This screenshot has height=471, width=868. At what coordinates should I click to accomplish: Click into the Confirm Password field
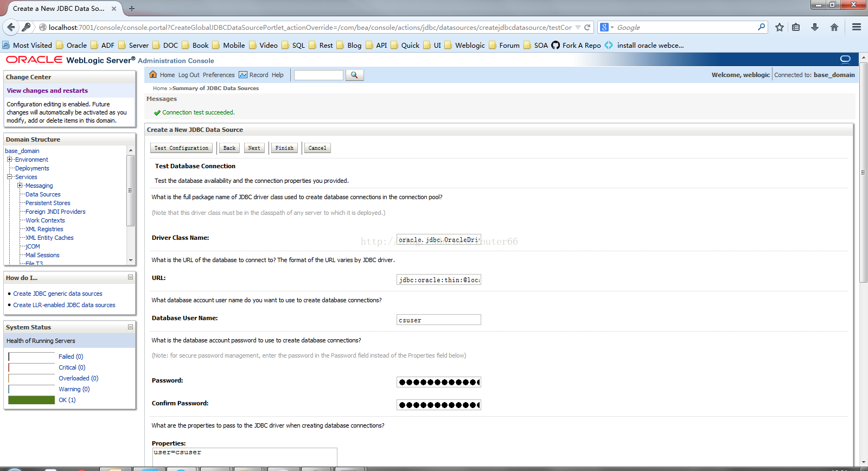439,405
